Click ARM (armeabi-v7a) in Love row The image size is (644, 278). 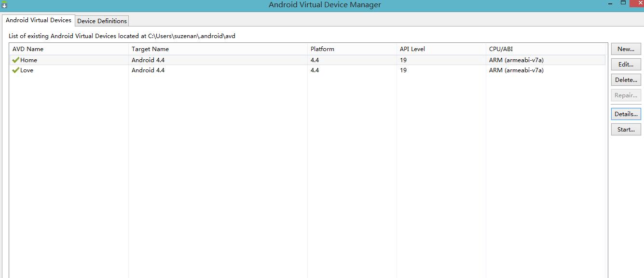516,70
